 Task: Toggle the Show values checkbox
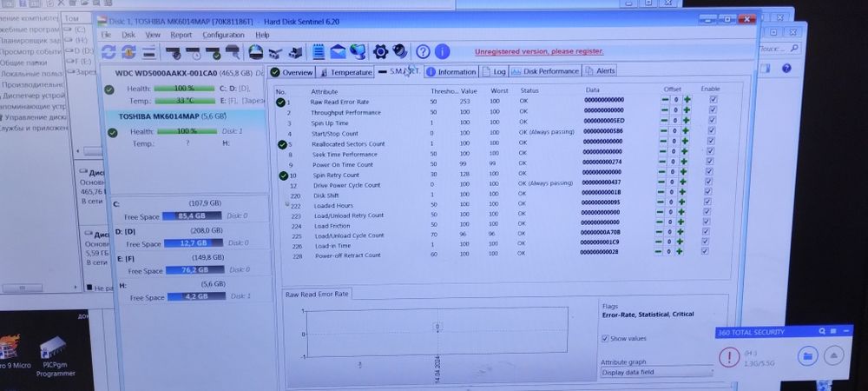pos(605,338)
